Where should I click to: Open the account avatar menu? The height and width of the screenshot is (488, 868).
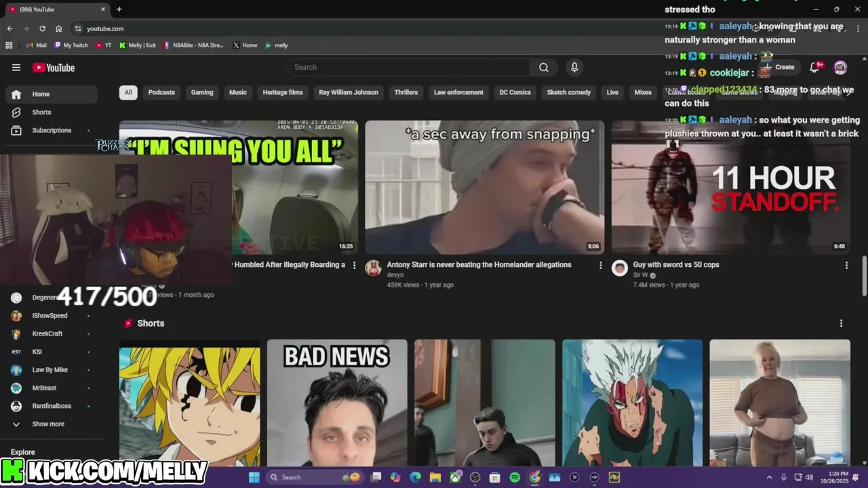(x=840, y=67)
